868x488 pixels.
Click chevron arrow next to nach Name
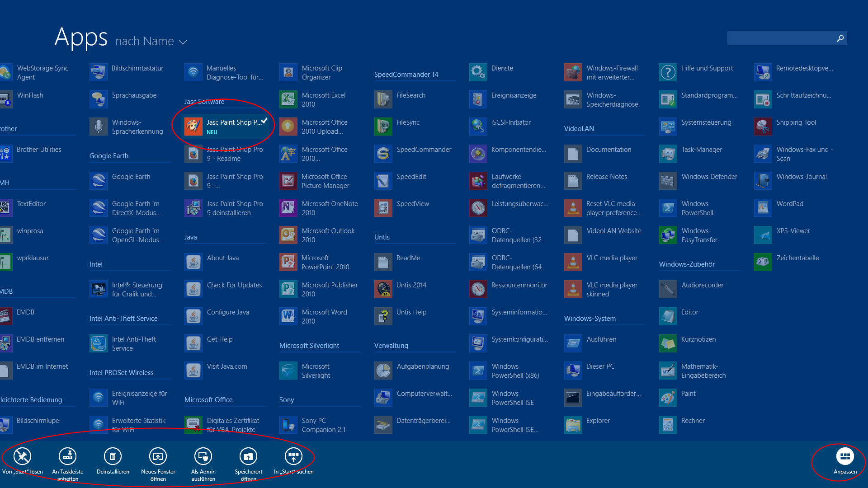183,42
